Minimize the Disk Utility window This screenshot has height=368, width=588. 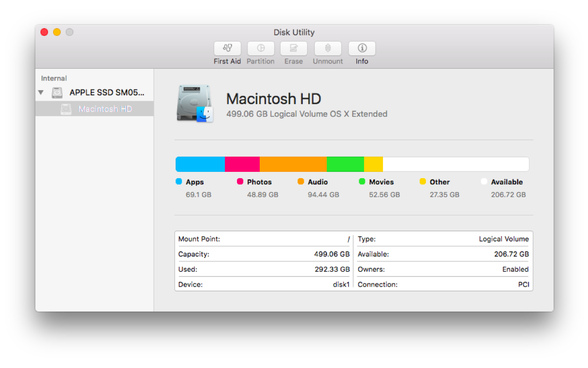[57, 32]
